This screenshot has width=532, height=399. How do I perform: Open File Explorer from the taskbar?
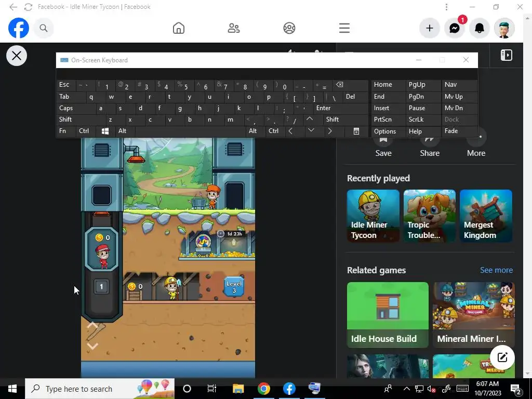(x=238, y=389)
